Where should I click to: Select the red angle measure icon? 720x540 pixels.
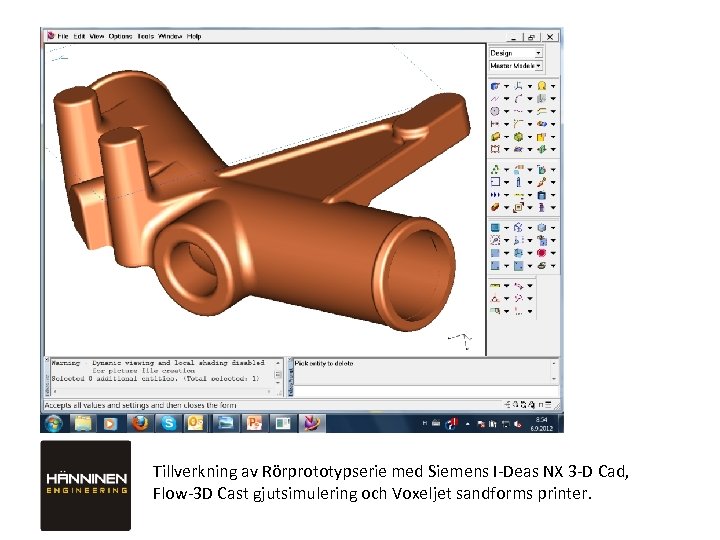[495, 298]
